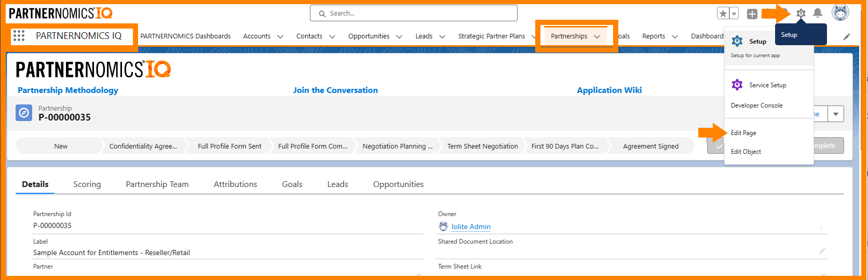Switch to the Scoring record tab

tap(87, 184)
